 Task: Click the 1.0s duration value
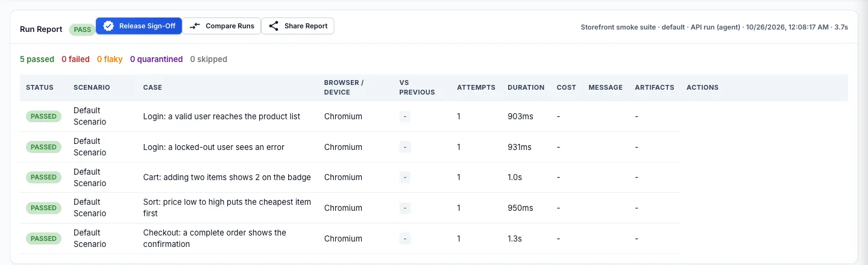(515, 177)
